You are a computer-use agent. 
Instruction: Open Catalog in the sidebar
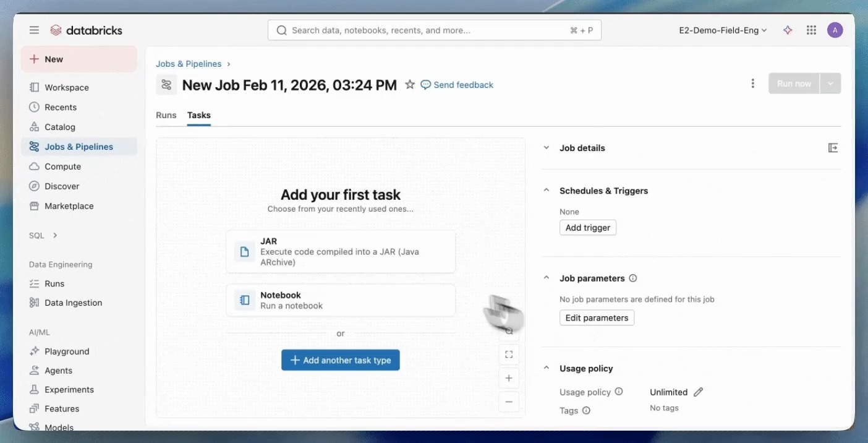click(x=79, y=127)
